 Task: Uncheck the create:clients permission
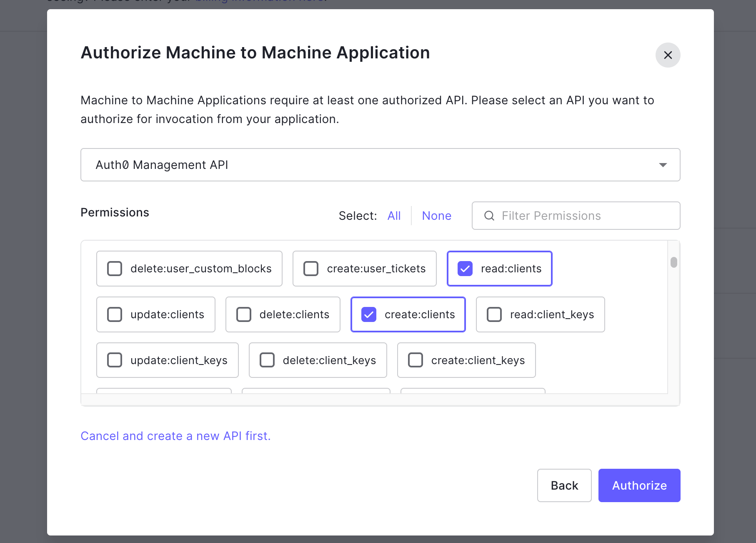point(369,314)
